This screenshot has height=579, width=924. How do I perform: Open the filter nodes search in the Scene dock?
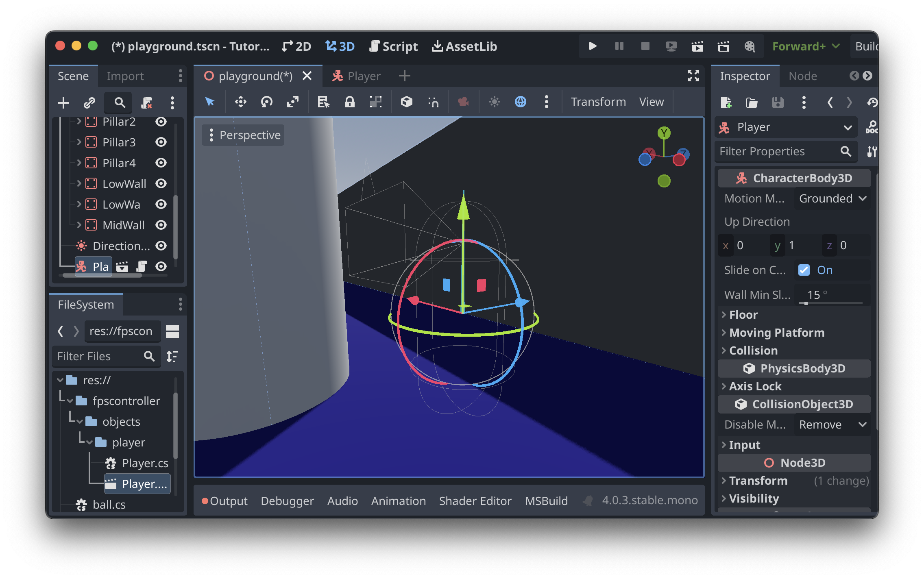(118, 102)
